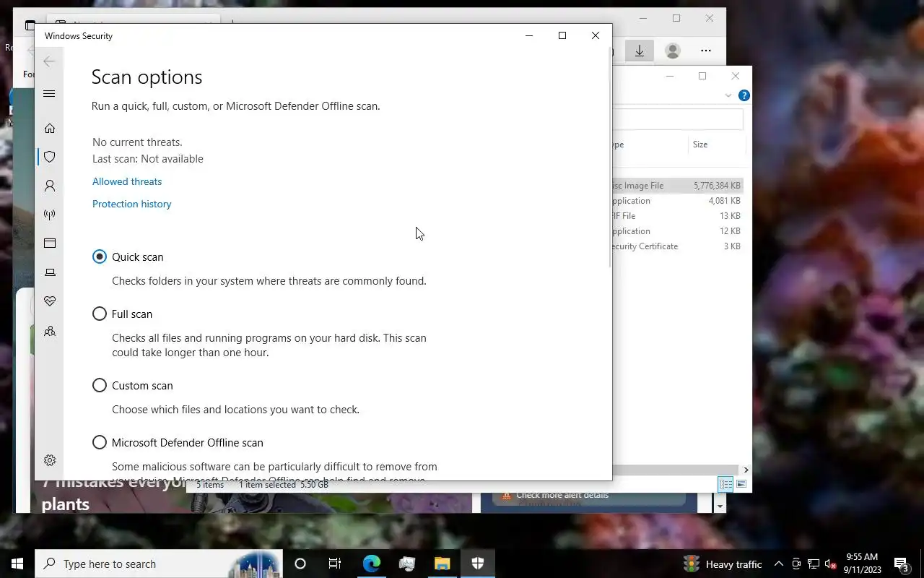Open the Allowed threats link
This screenshot has width=924, height=578.
coord(127,181)
